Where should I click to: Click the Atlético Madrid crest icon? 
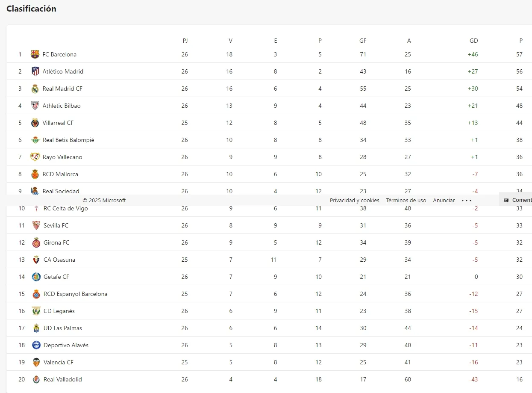(x=35, y=71)
